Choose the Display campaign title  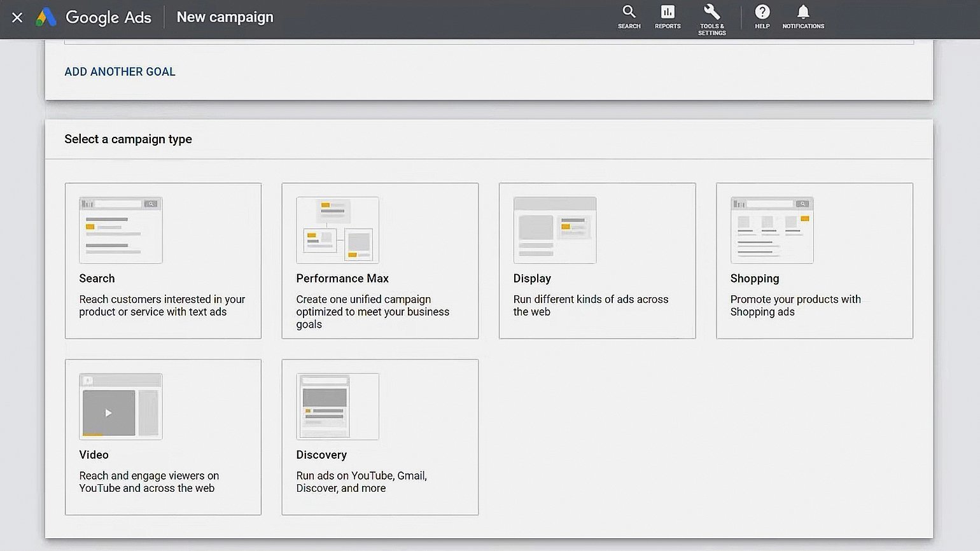pos(532,279)
